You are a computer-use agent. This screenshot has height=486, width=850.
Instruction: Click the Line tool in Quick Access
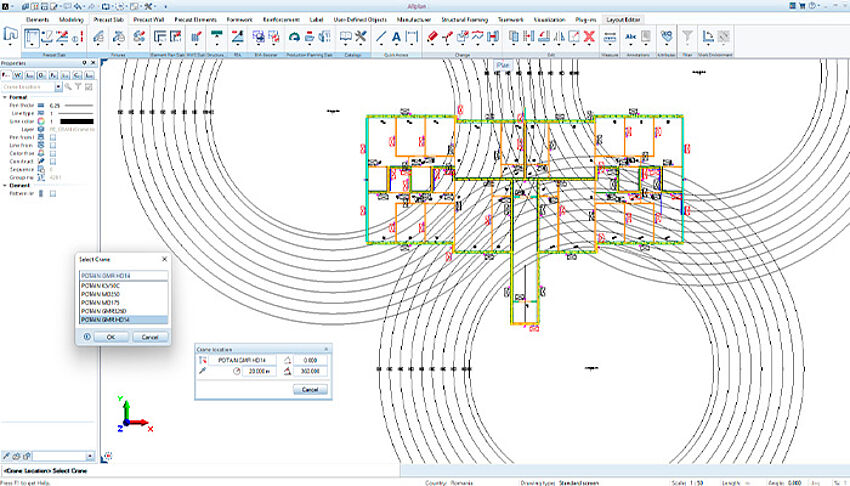(x=380, y=37)
